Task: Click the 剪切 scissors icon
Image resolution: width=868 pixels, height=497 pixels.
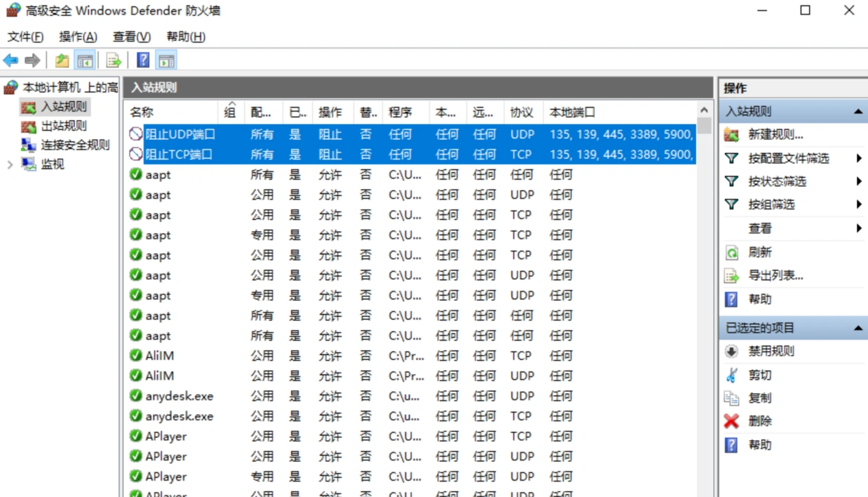Action: pyautogui.click(x=732, y=375)
